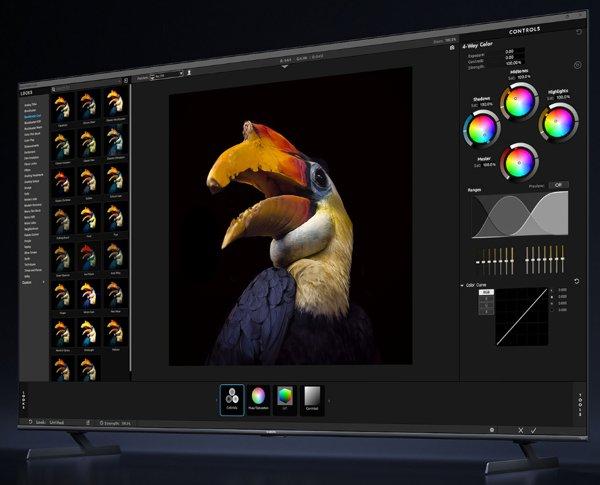Click the strength icon in the bottom bar
This screenshot has height=485, width=600.
[101, 423]
